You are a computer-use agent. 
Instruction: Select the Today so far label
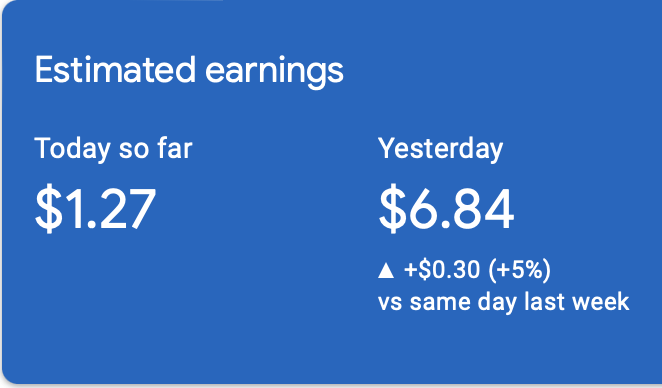tap(114, 149)
